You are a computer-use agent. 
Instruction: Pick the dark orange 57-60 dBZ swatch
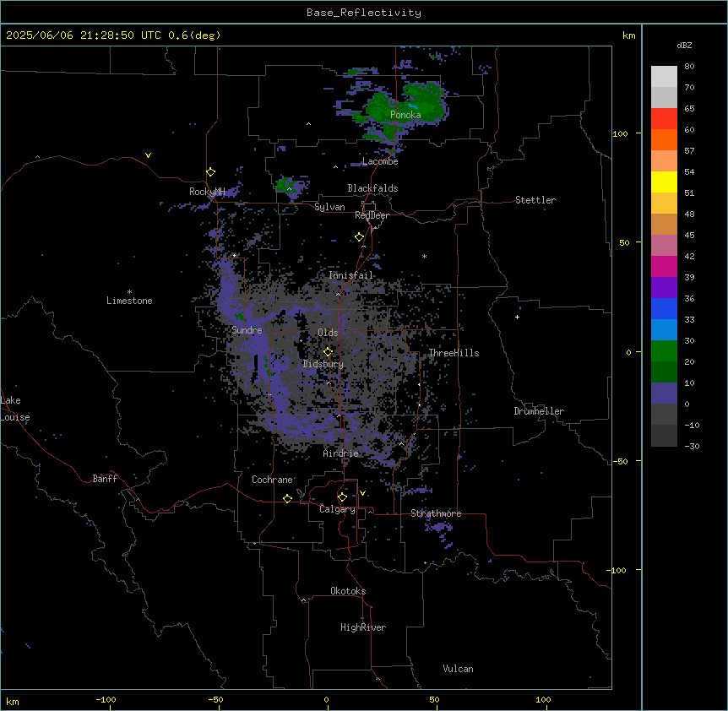664,139
